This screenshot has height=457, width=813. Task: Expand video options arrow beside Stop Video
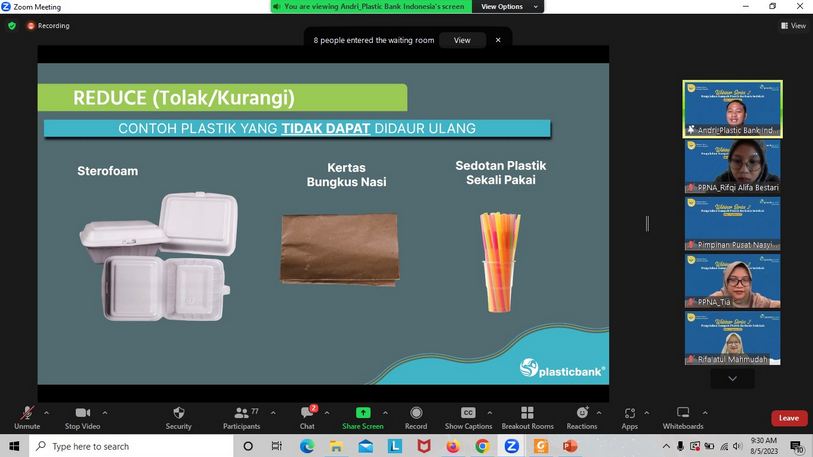pyautogui.click(x=105, y=412)
